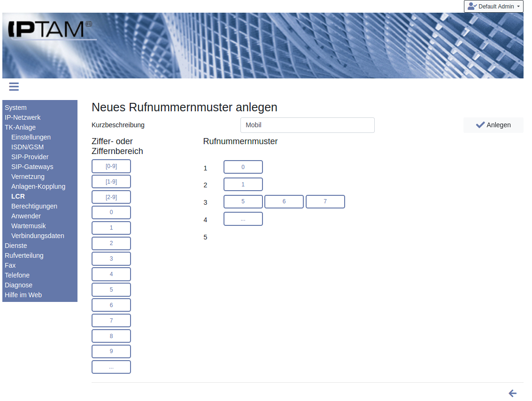This screenshot has height=401, width=532.
Task: Expand the Dienste section in sidebar
Action: point(16,246)
